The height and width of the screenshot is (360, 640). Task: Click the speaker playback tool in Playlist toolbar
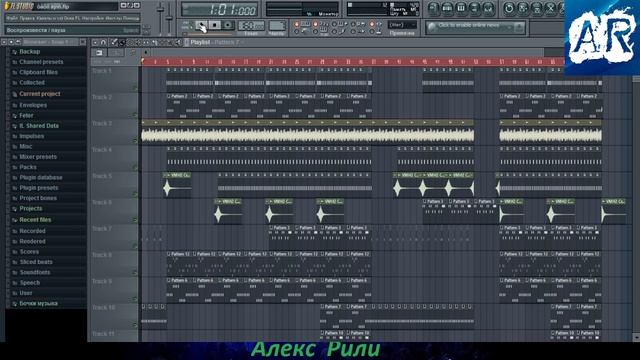178,42
